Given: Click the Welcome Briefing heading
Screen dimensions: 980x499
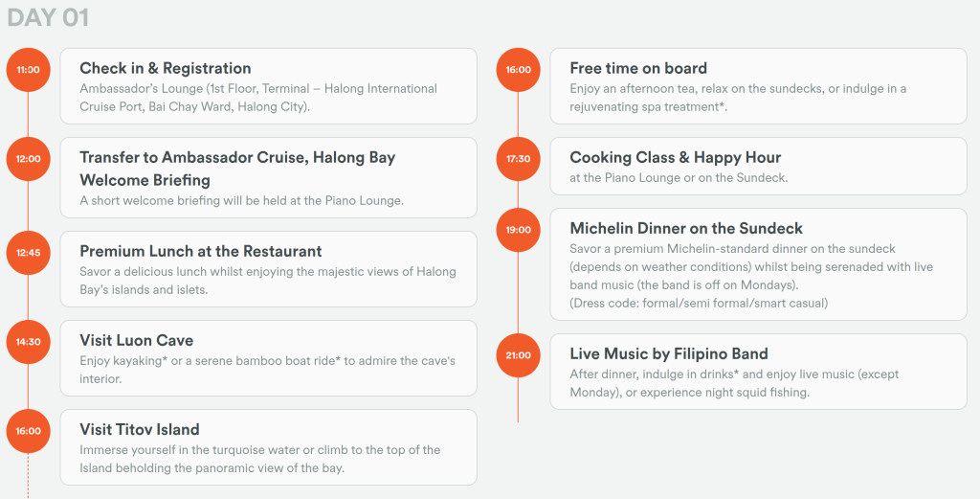Looking at the screenshot, I should pyautogui.click(x=145, y=180).
